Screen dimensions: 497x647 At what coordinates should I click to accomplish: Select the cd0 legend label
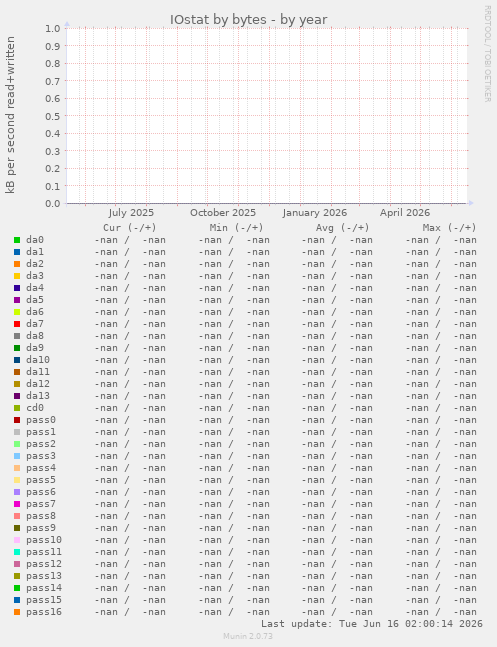click(35, 408)
